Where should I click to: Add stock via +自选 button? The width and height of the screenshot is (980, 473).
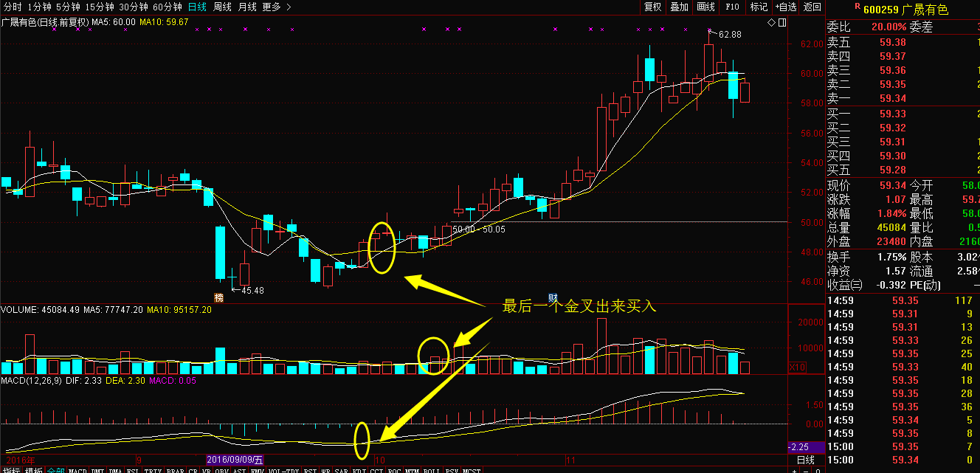(x=786, y=7)
